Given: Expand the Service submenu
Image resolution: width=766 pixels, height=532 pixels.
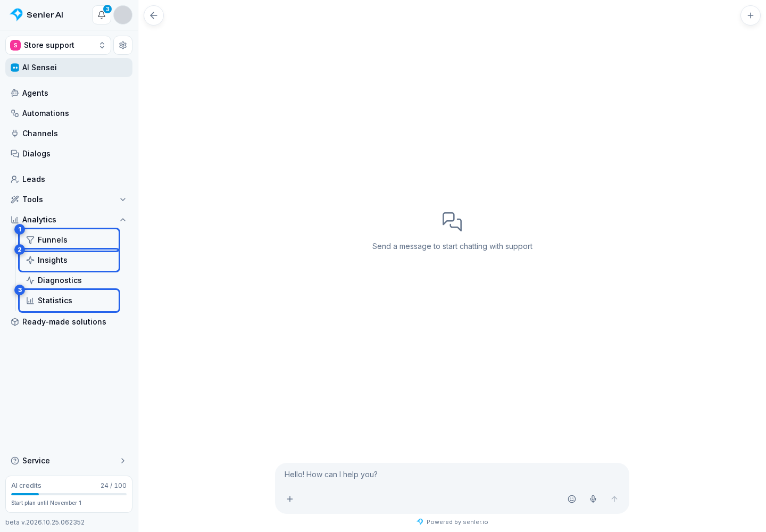Looking at the screenshot, I should (69, 461).
